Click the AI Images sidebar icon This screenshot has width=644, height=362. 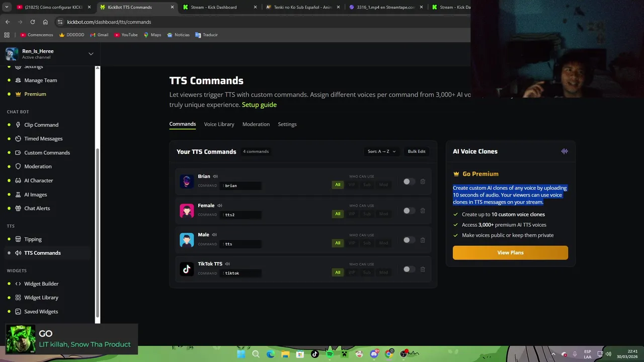click(x=18, y=195)
